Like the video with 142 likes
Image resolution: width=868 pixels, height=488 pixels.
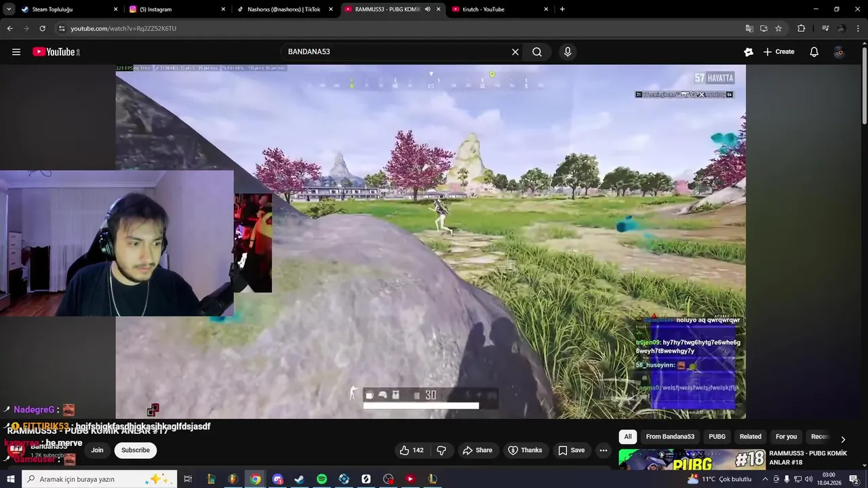point(411,450)
